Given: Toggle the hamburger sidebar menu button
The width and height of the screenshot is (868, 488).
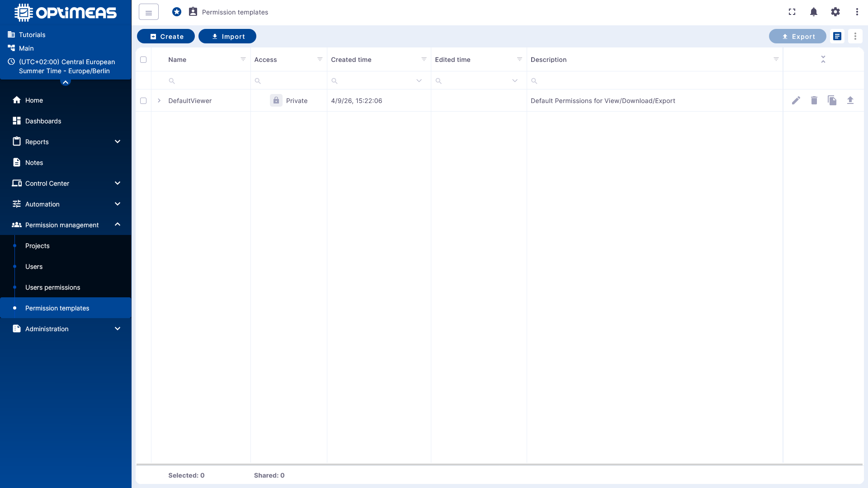Looking at the screenshot, I should (149, 12).
